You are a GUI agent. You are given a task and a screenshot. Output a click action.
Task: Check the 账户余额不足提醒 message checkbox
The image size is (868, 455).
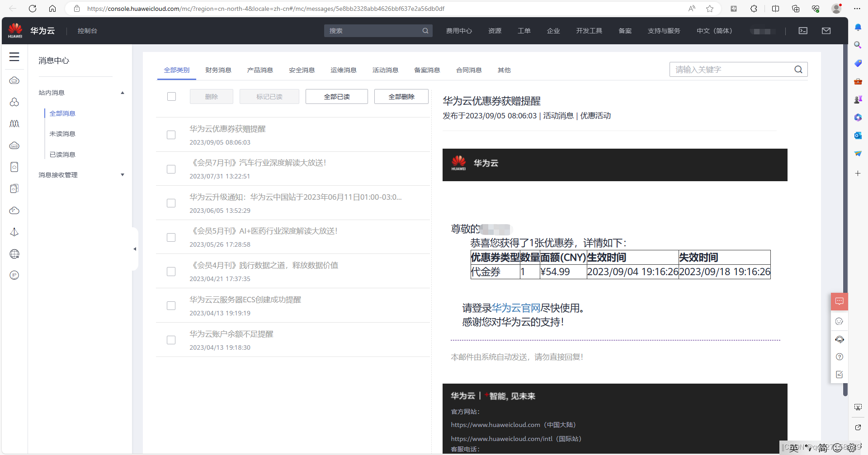[171, 340]
